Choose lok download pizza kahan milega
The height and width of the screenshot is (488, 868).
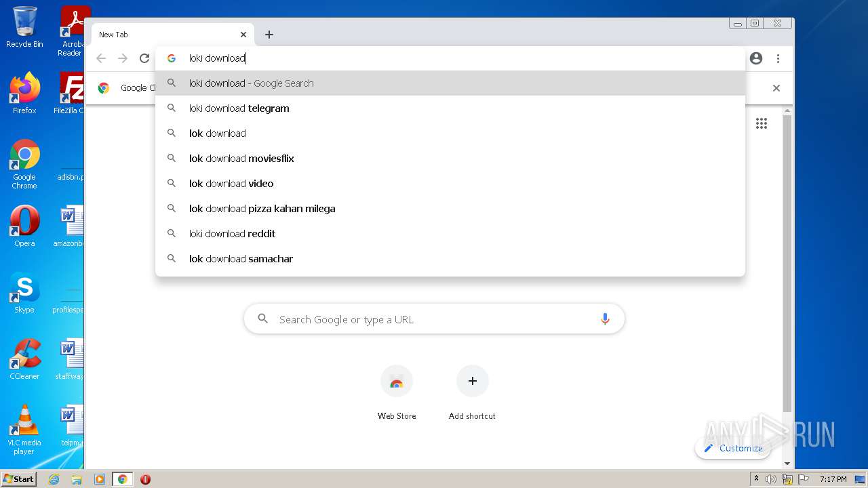click(x=450, y=209)
